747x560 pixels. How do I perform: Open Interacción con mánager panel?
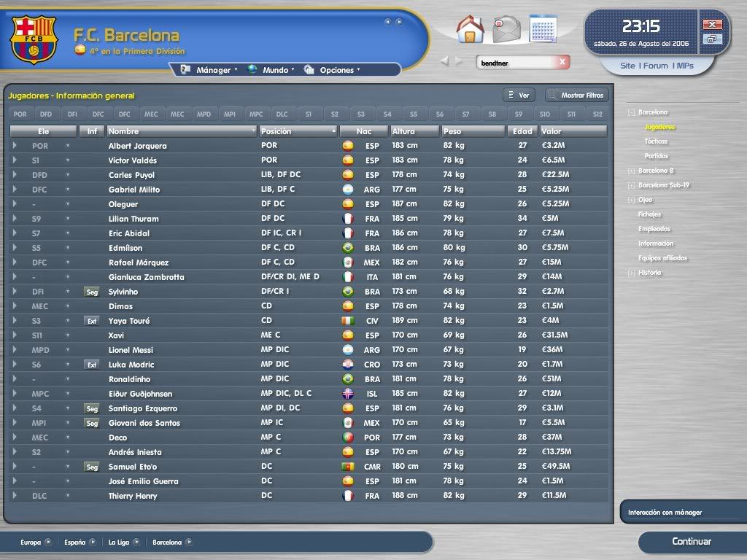point(684,513)
